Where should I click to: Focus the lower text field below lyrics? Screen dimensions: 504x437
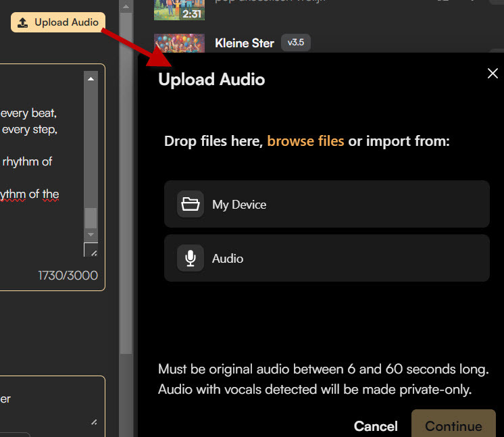[47, 402]
